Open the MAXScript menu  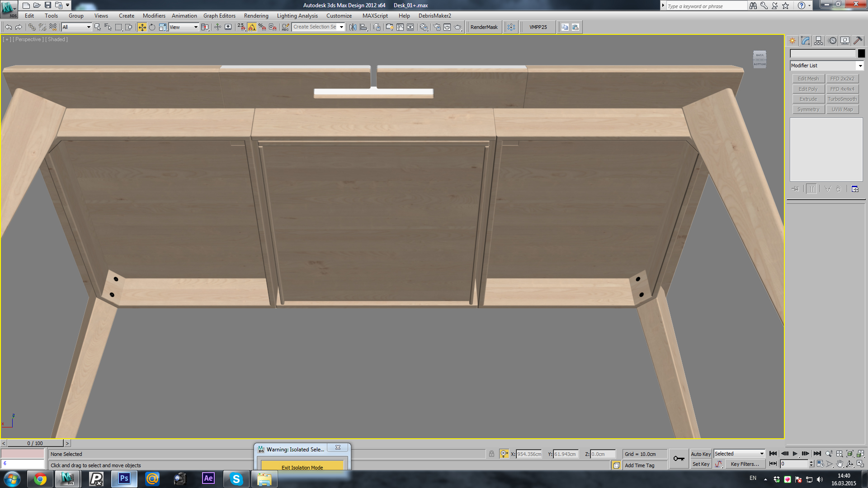[375, 16]
